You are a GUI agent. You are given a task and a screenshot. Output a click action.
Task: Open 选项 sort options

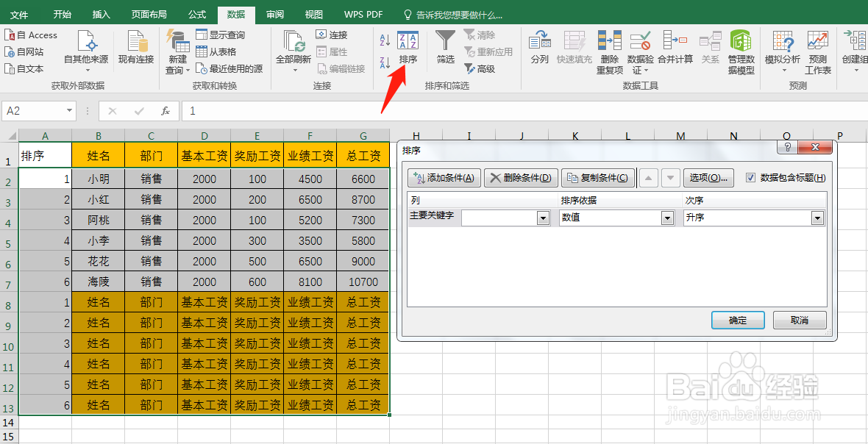[x=708, y=178]
